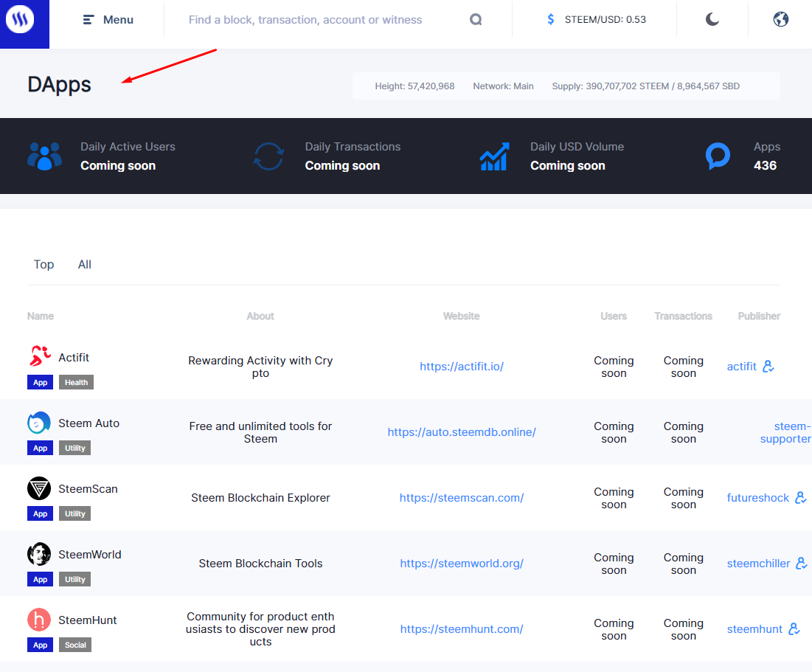Click the SteemScan app logo

tap(39, 488)
